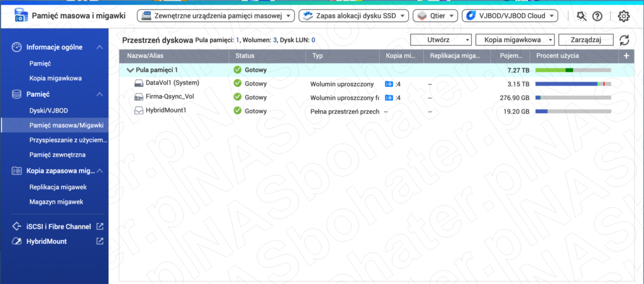
Task: Click the DataVol1 usage percentage bar
Action: pos(572,84)
